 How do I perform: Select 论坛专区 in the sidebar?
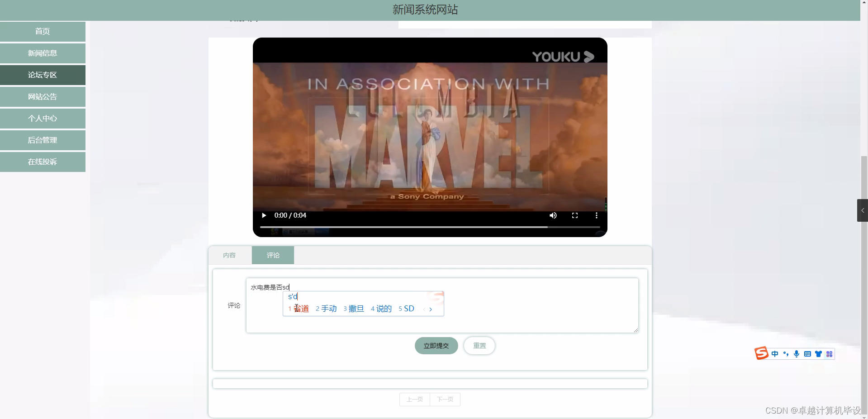[43, 75]
